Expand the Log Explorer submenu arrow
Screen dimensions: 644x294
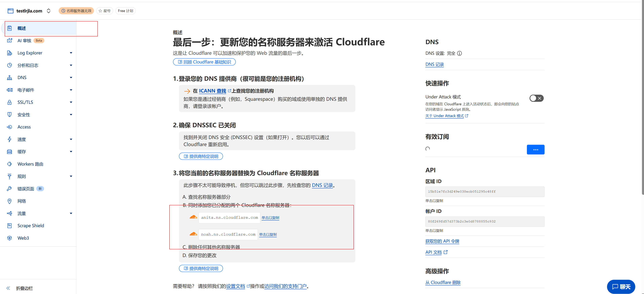[x=71, y=53]
